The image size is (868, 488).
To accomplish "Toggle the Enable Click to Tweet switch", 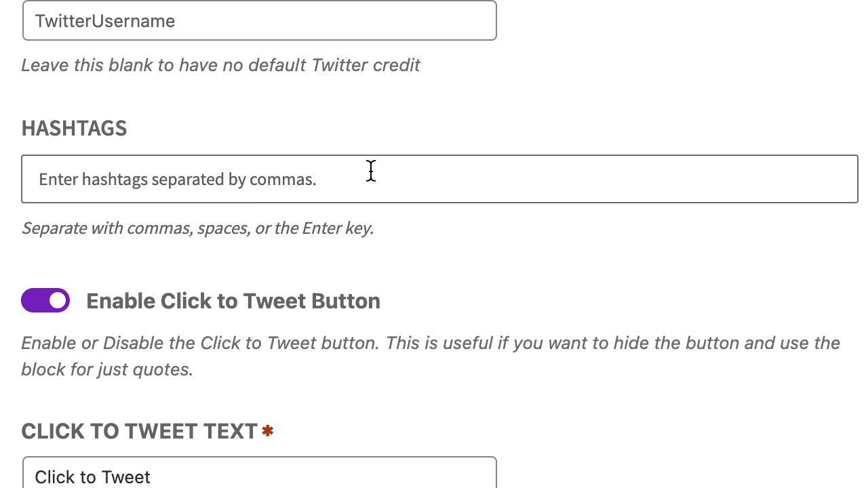I will [x=45, y=300].
